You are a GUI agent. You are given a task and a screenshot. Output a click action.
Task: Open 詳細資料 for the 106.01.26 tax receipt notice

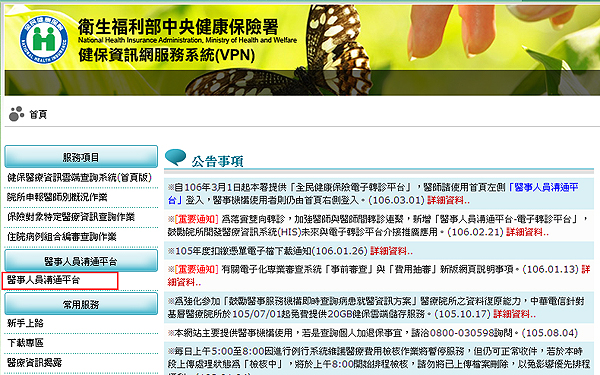(391, 251)
